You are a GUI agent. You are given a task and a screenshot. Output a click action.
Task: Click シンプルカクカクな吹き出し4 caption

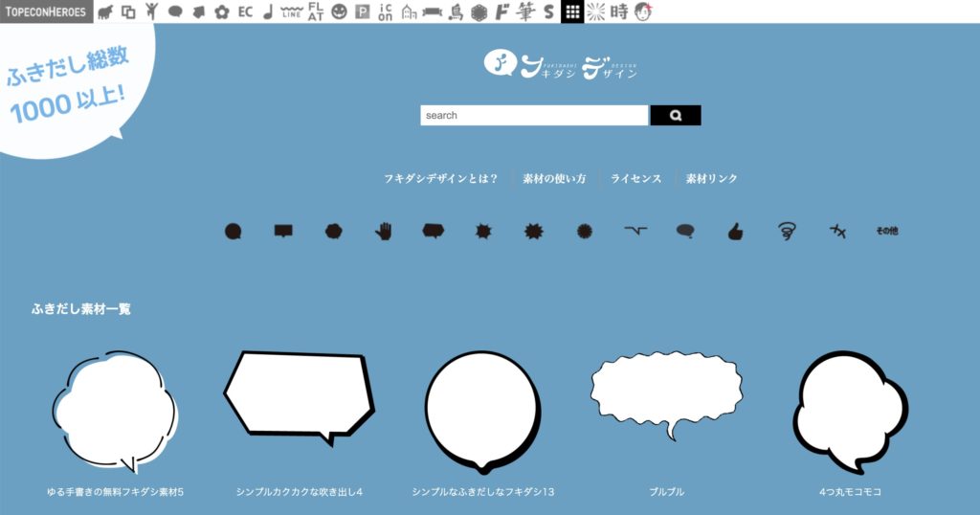point(300,492)
